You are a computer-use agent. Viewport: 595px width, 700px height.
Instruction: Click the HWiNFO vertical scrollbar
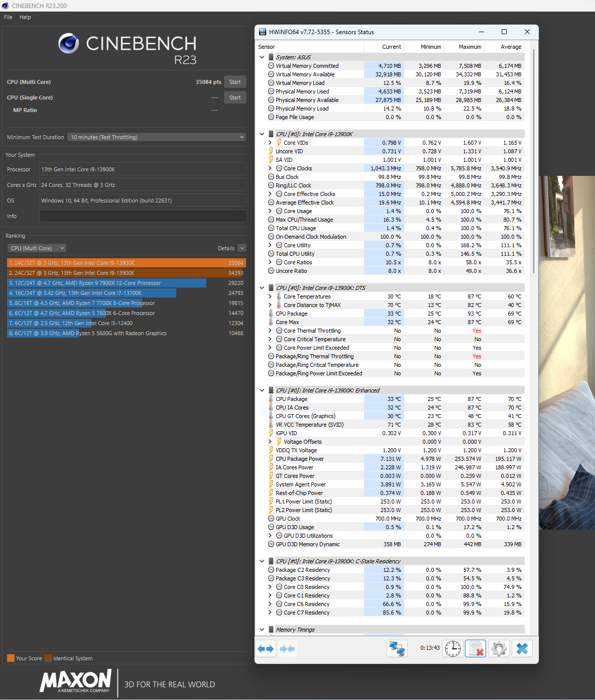tap(533, 161)
